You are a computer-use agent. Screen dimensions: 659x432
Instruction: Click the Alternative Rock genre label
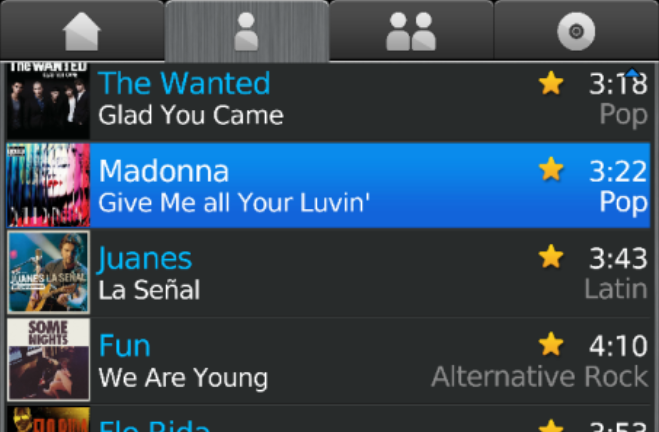click(539, 376)
